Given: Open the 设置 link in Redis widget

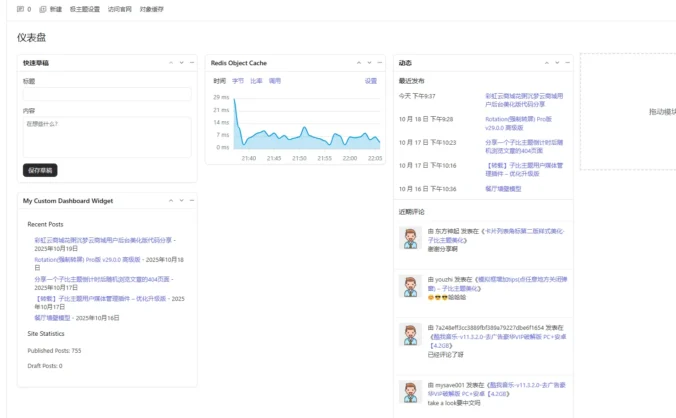Looking at the screenshot, I should pos(371,81).
